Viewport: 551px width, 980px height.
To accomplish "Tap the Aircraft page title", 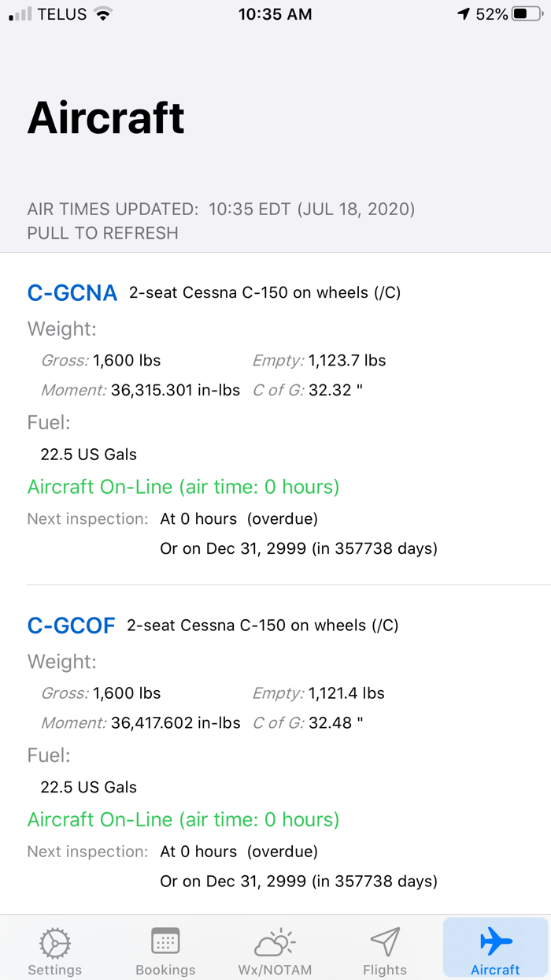I will coord(106,117).
